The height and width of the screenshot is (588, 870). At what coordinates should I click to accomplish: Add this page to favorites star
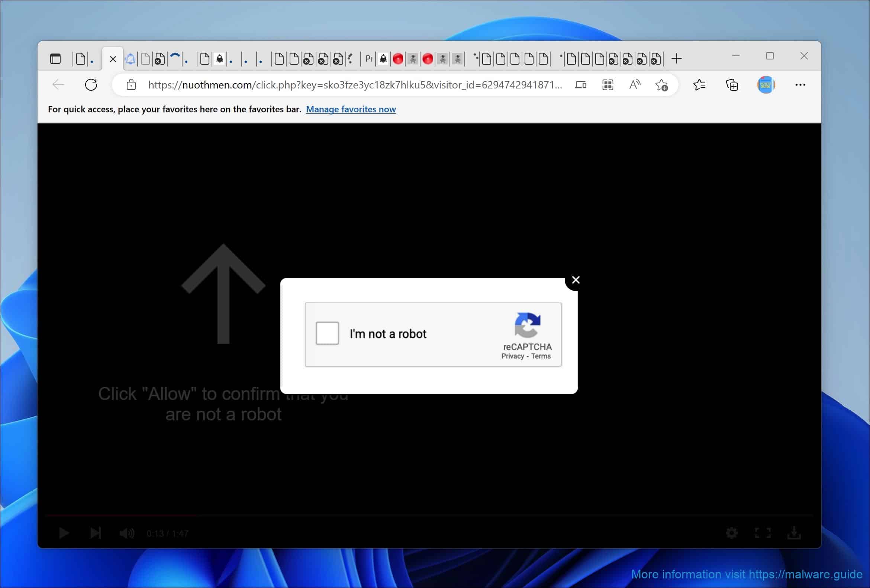pyautogui.click(x=661, y=85)
